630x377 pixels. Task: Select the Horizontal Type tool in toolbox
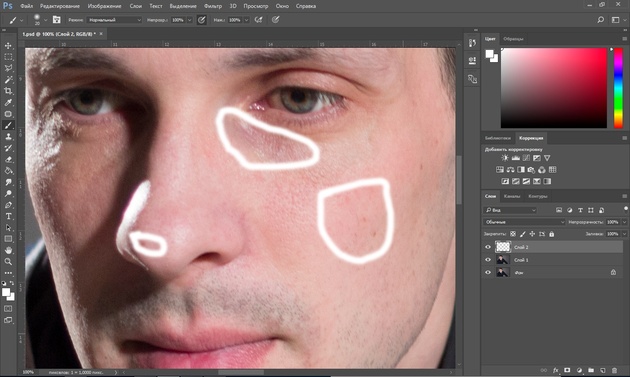8,216
